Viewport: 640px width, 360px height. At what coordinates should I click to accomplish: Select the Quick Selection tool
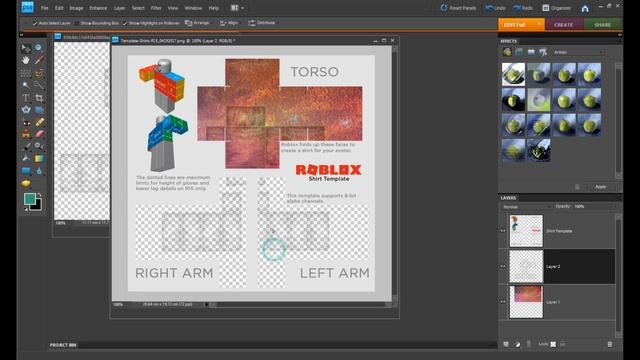coord(39,85)
